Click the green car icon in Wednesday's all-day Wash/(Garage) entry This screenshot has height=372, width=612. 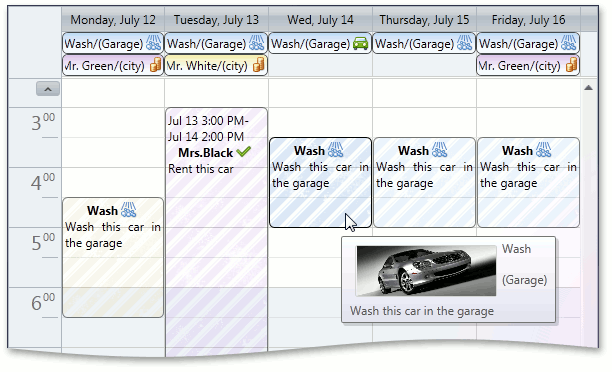click(x=360, y=43)
